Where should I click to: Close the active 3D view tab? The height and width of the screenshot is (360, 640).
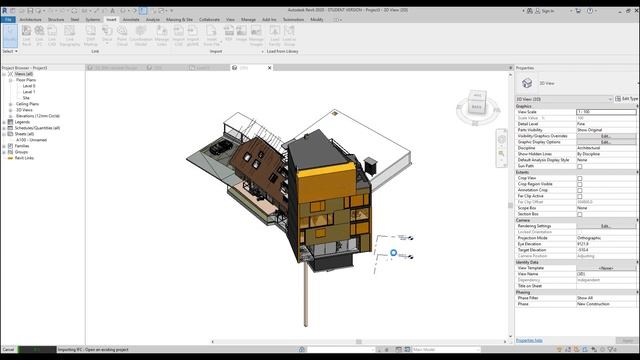coord(269,68)
